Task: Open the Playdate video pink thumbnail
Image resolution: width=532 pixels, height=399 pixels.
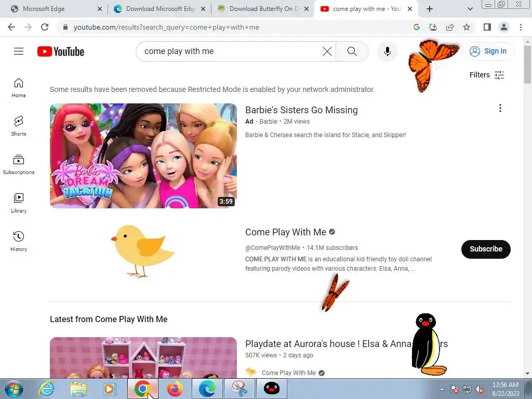Action: (143, 357)
